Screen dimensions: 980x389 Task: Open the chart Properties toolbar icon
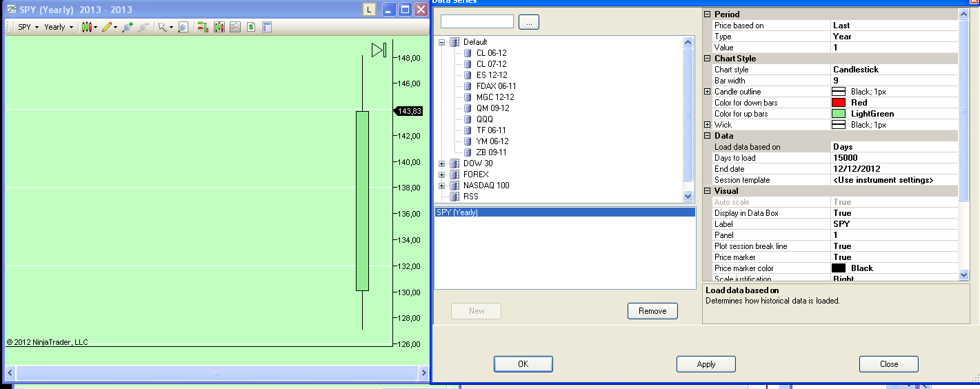(267, 27)
